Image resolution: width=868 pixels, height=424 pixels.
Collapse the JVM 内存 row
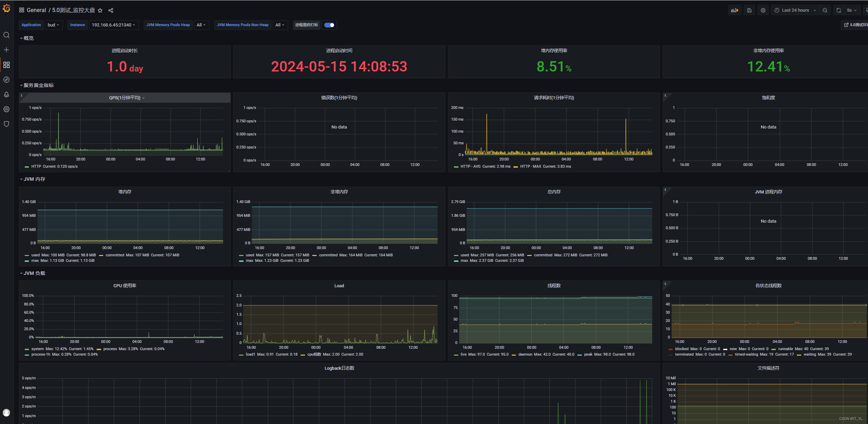(34, 179)
